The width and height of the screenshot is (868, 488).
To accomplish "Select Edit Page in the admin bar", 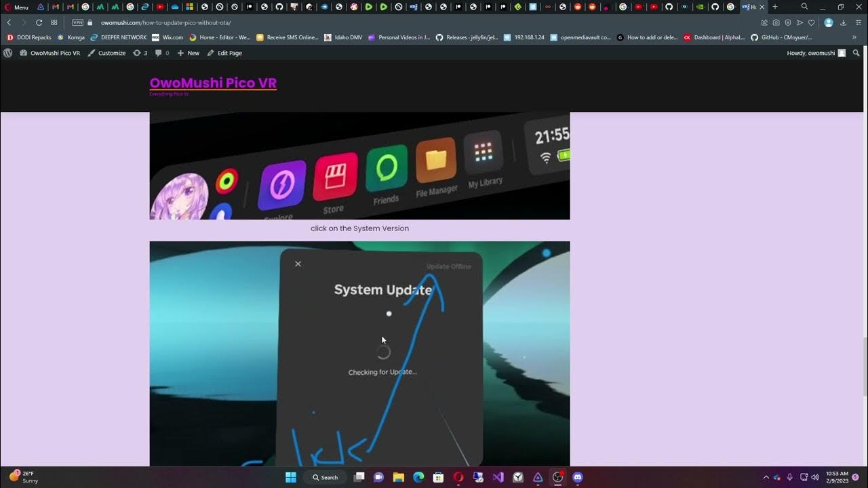I will (x=224, y=53).
